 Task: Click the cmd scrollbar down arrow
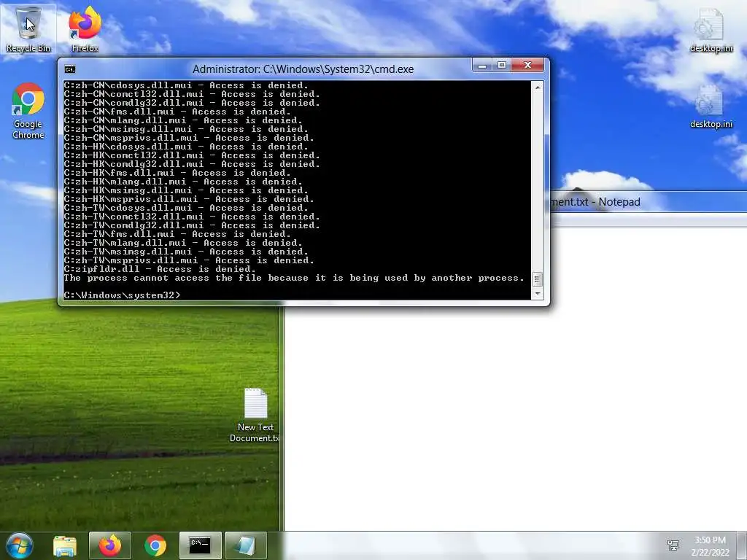538,293
